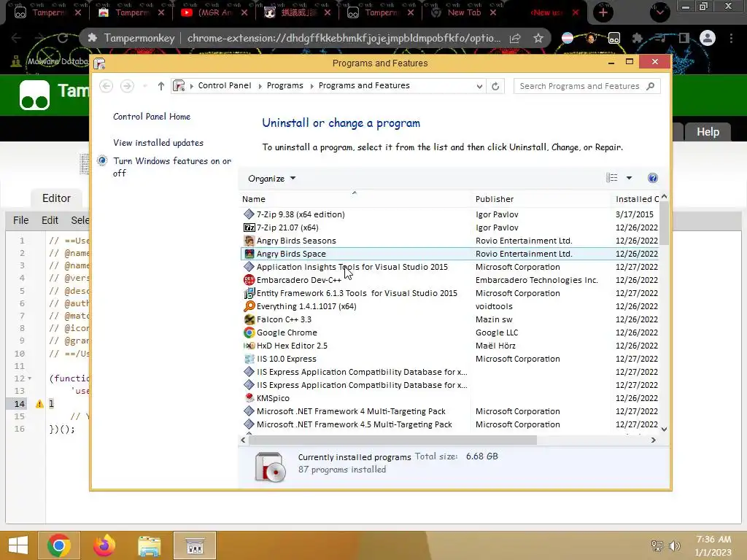The height and width of the screenshot is (560, 747).
Task: Click the Angry Birds Seasons icon
Action: click(x=249, y=241)
